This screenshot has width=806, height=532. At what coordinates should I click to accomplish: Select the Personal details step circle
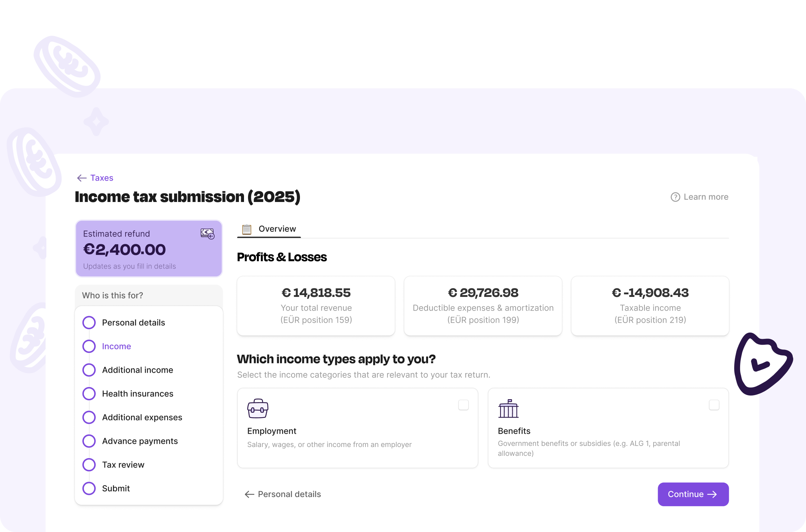(89, 323)
